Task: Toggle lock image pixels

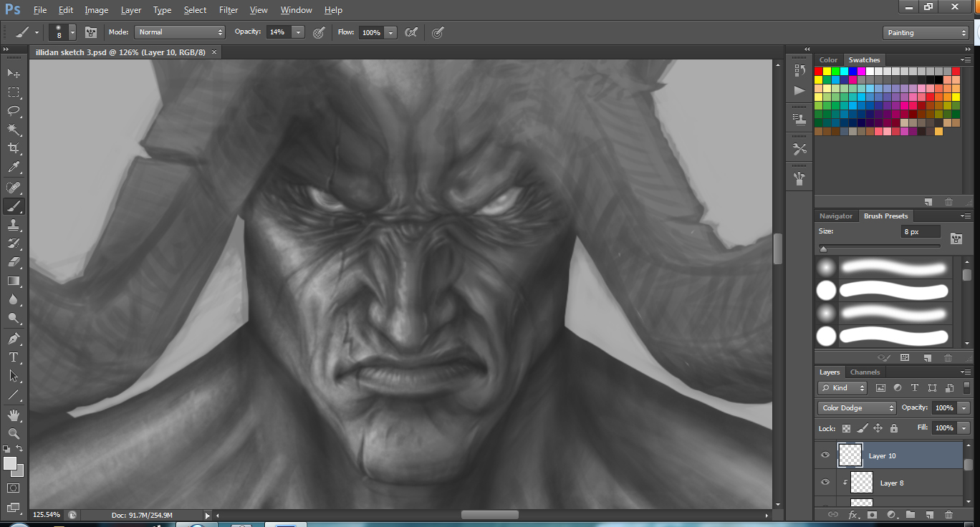Action: point(862,428)
